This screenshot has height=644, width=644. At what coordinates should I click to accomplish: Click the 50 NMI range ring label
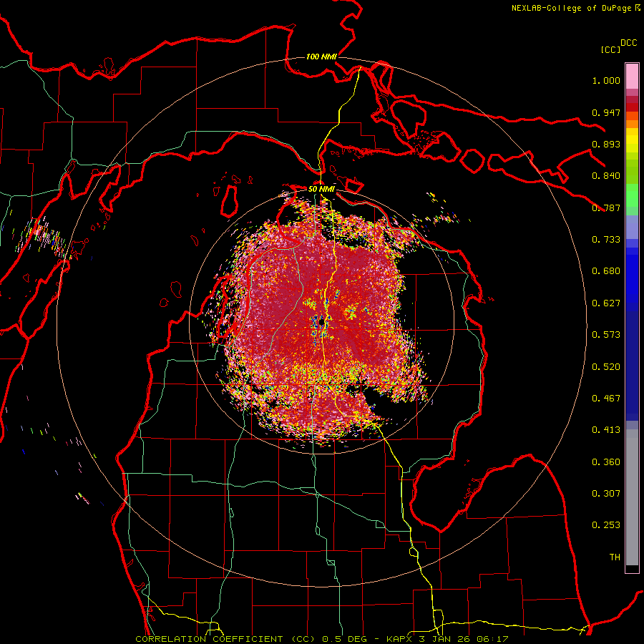pos(321,189)
